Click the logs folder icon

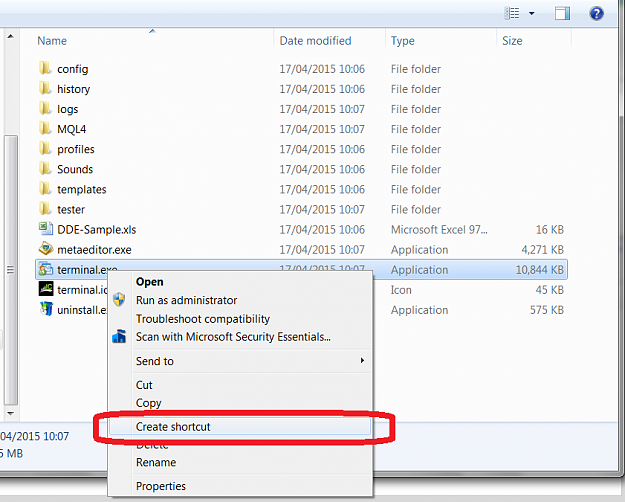coord(45,108)
